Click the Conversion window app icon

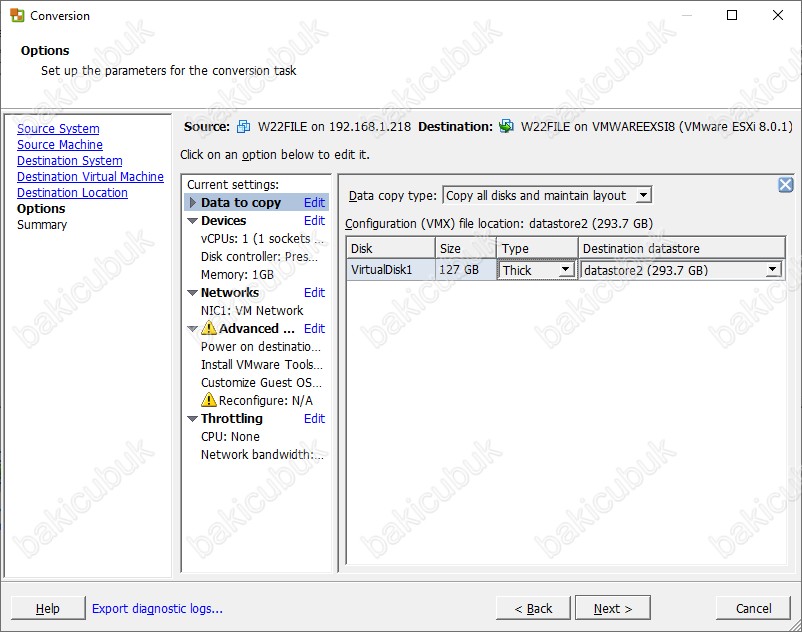(x=17, y=15)
